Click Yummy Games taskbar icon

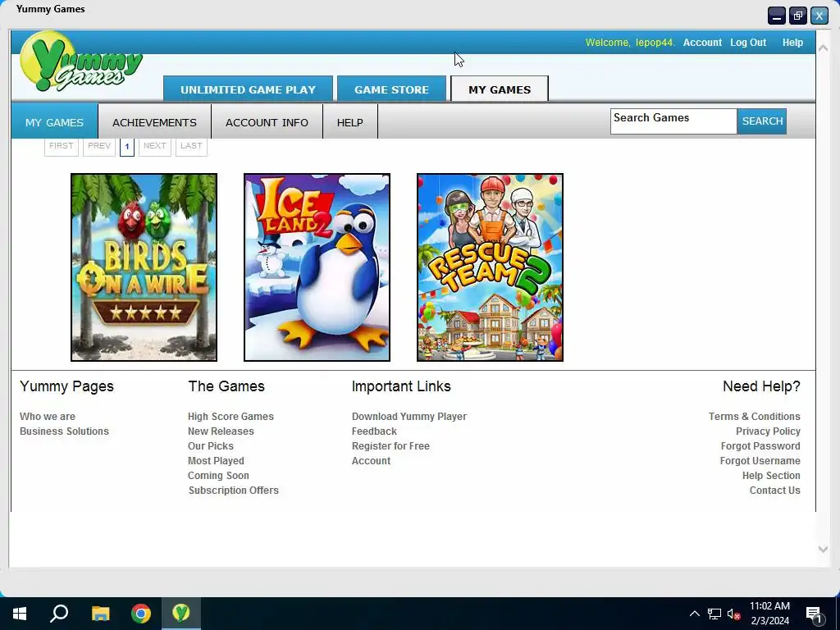tap(181, 614)
